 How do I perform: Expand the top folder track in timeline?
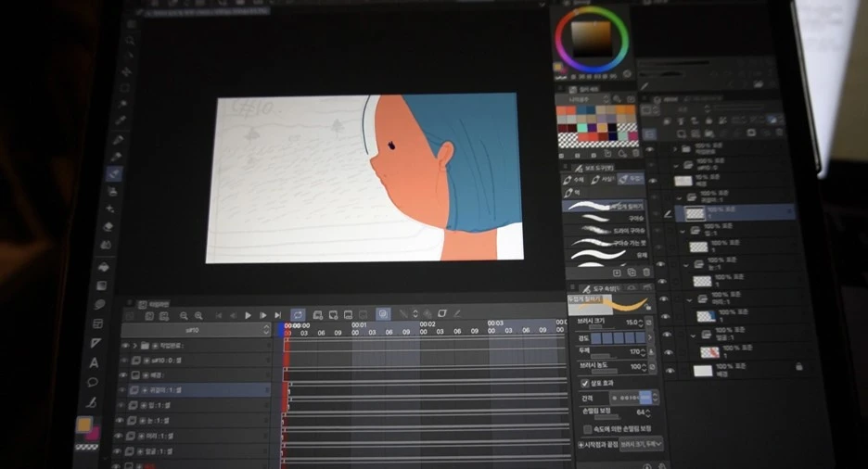coord(134,346)
